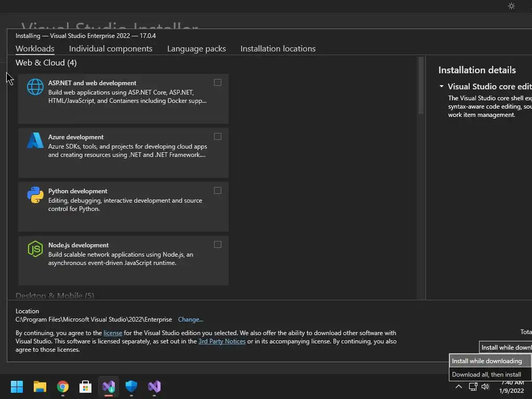Select the Python development card title
This screenshot has width=532, height=399.
click(x=78, y=191)
